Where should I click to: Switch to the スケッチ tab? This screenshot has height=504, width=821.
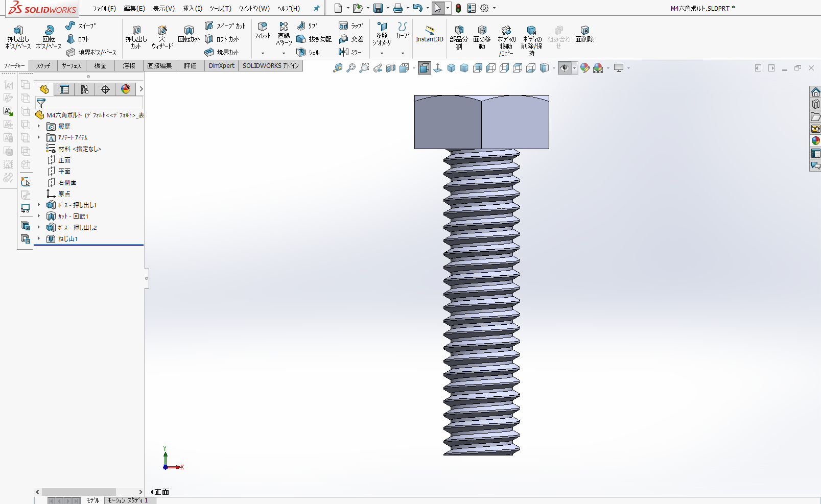[43, 65]
